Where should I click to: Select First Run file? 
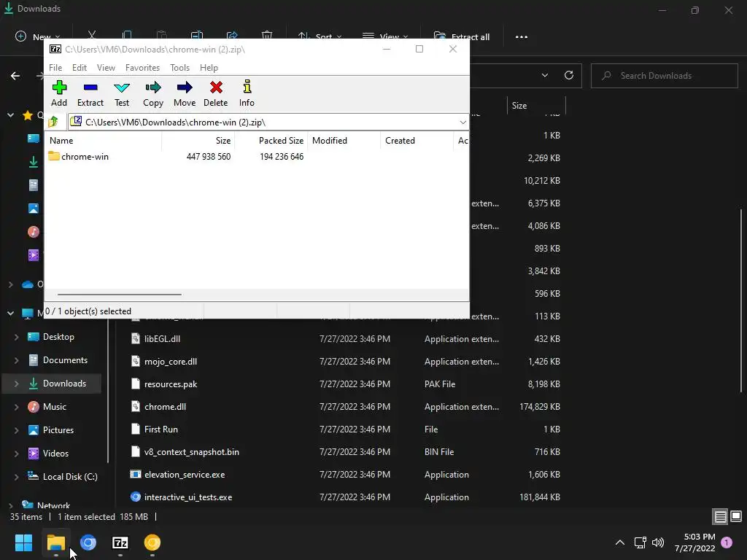161,429
